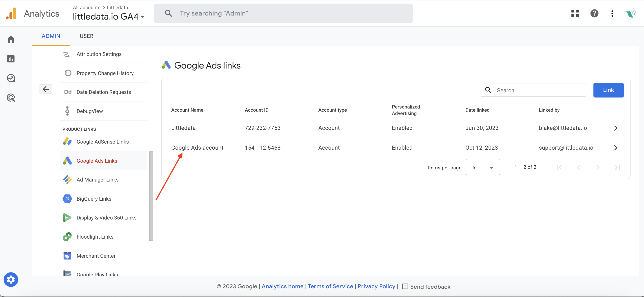Click the back arrow to collapse column
The width and height of the screenshot is (644, 297).
(46, 89)
